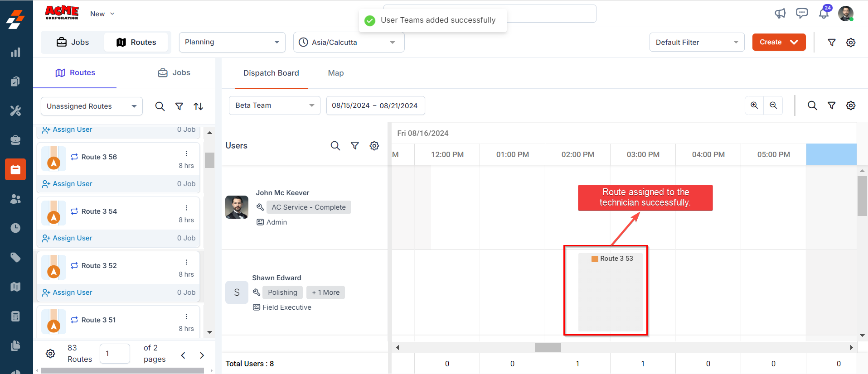This screenshot has height=374, width=868.
Task: Open the calendar scheduling sidebar icon
Action: click(x=15, y=169)
